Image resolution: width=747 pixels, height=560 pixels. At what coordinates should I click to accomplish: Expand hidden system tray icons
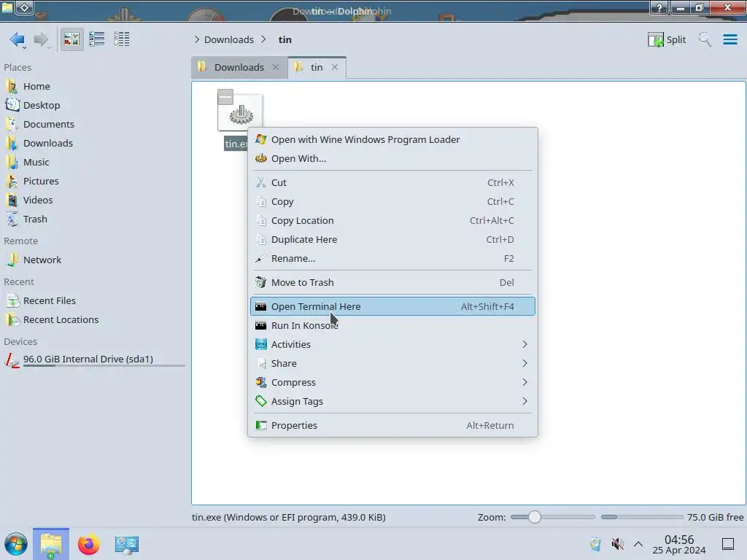(638, 544)
